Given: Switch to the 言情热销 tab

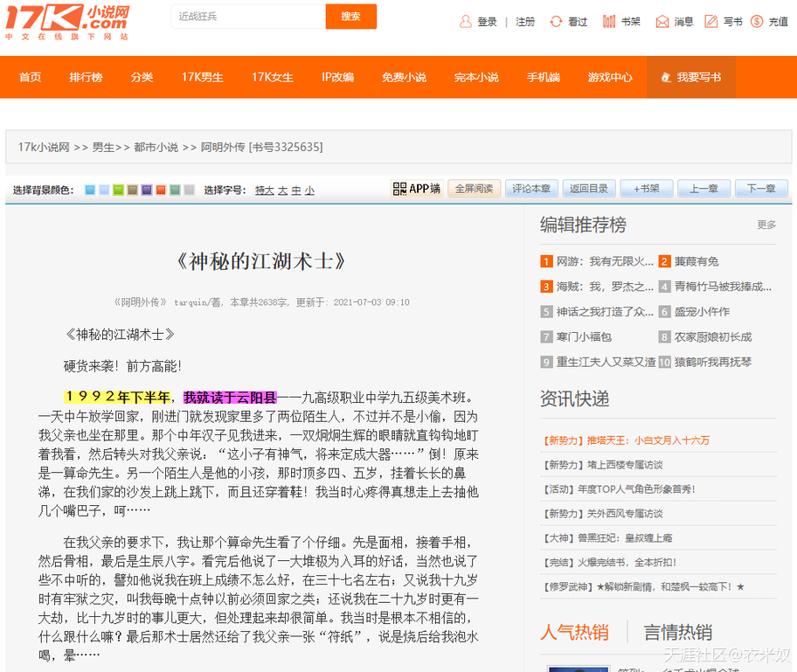Looking at the screenshot, I should (x=678, y=633).
